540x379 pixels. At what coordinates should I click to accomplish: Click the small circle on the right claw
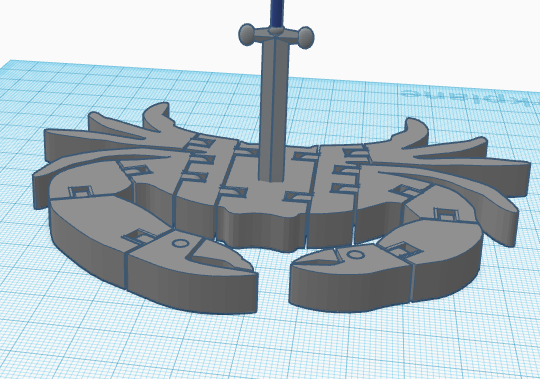(355, 255)
